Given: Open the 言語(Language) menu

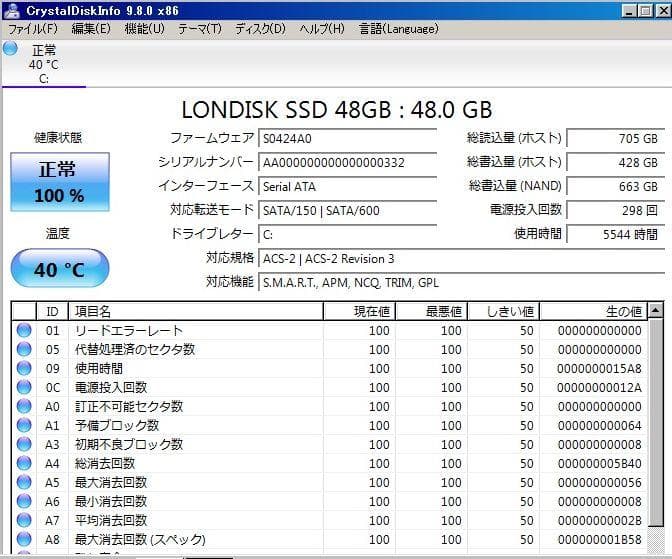Looking at the screenshot, I should click(399, 29).
